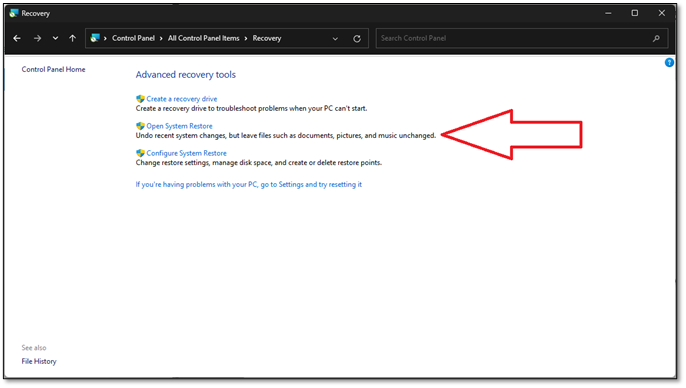Focus the Search Control Panel field
This screenshot has width=686, height=388.
(x=522, y=38)
